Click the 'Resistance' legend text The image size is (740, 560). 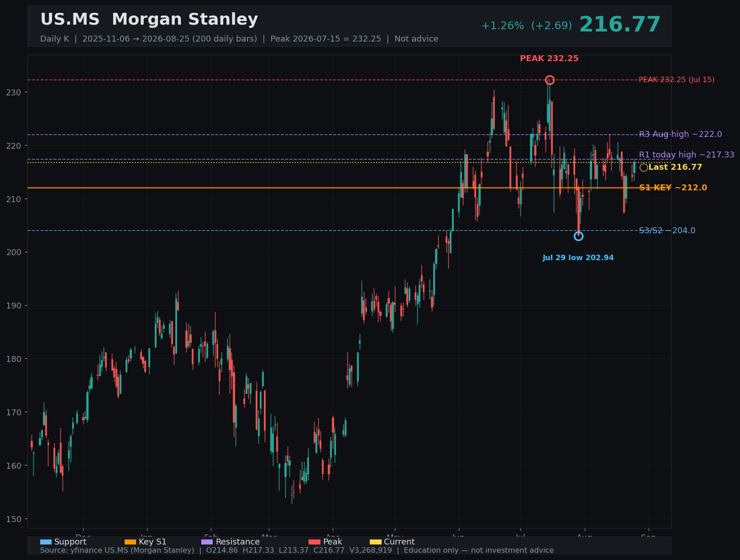[x=238, y=542]
